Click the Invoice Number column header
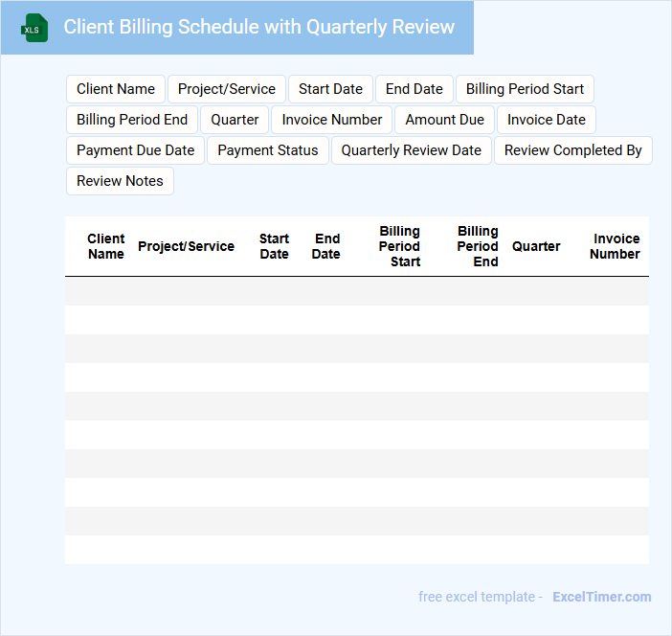 pos(615,246)
